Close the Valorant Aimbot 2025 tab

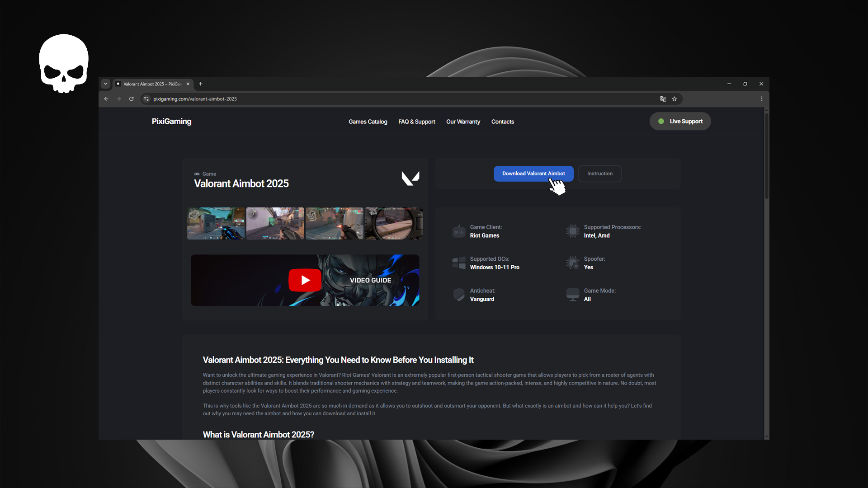[188, 84]
